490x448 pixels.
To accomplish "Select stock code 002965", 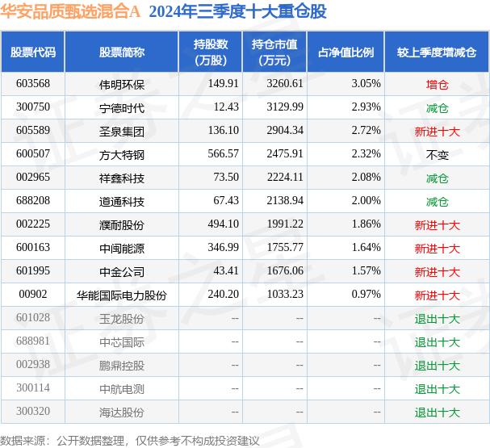I will [33, 178].
